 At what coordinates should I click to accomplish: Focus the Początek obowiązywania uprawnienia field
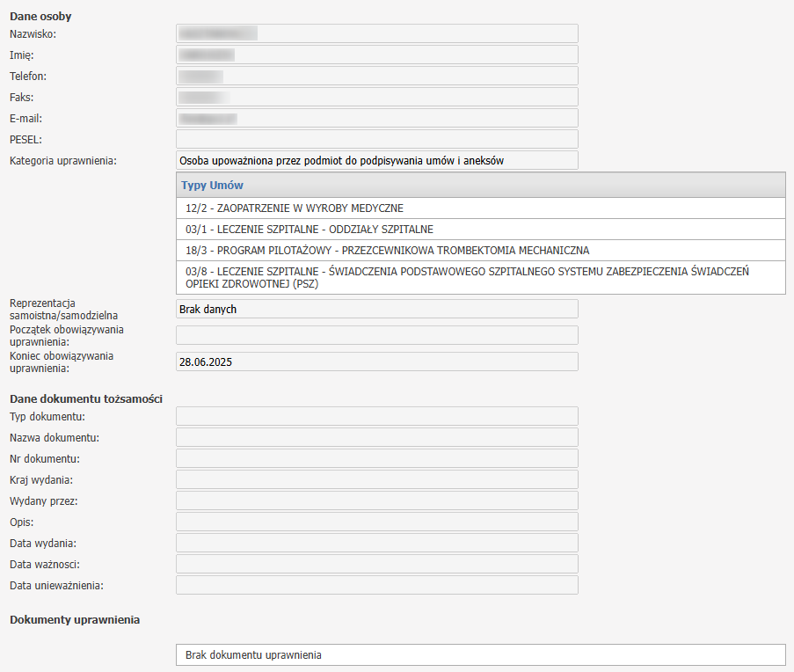377,335
